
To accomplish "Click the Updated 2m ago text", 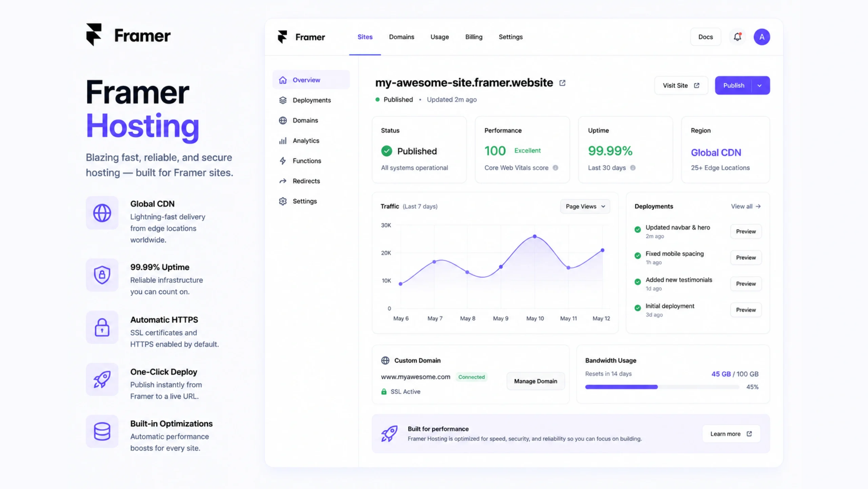I will point(452,99).
